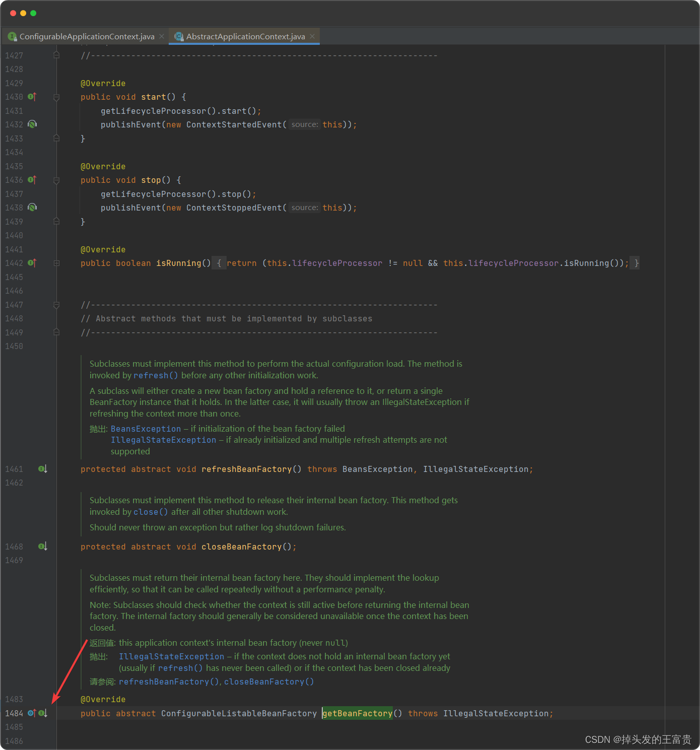Image resolution: width=700 pixels, height=750 pixels.
Task: Click the source: hint in ContextStoppedEvent call
Action: click(305, 208)
